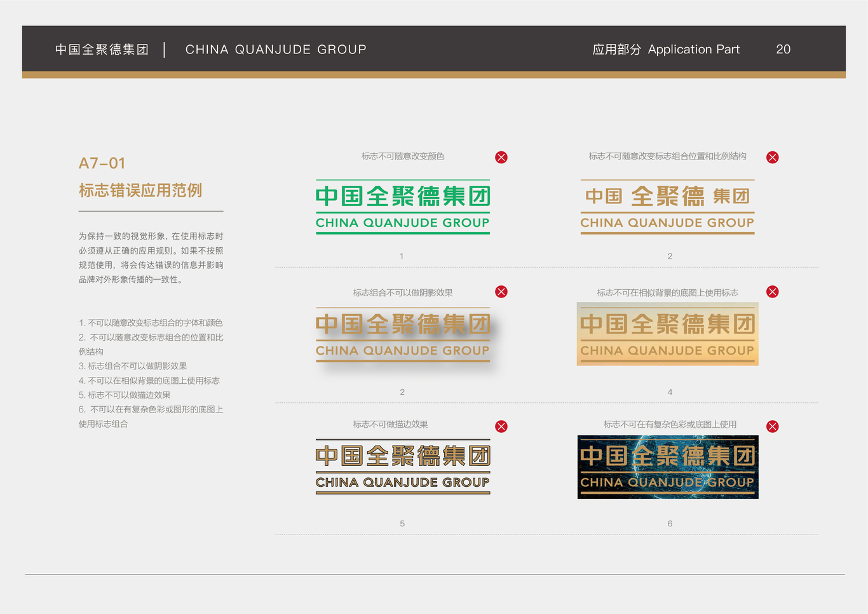Viewport: 868px width, 614px height.
Task: Click the red X beside 标志不可在相似背景的底图上使用标志
Action: click(773, 292)
